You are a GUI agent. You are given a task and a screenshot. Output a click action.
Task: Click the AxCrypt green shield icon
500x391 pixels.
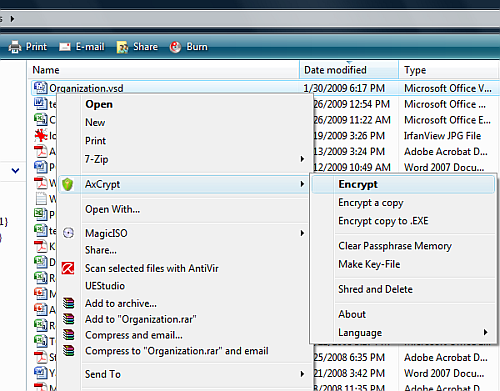click(x=68, y=184)
